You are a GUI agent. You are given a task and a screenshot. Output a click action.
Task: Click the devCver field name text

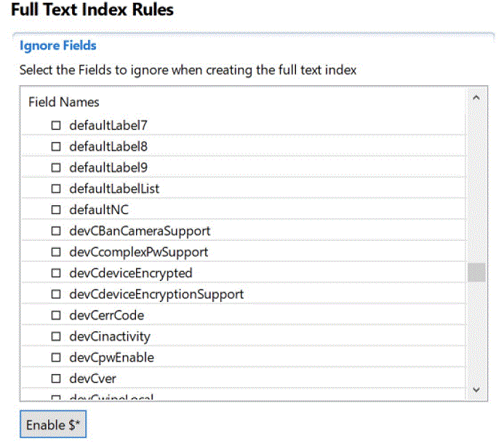tap(92, 379)
